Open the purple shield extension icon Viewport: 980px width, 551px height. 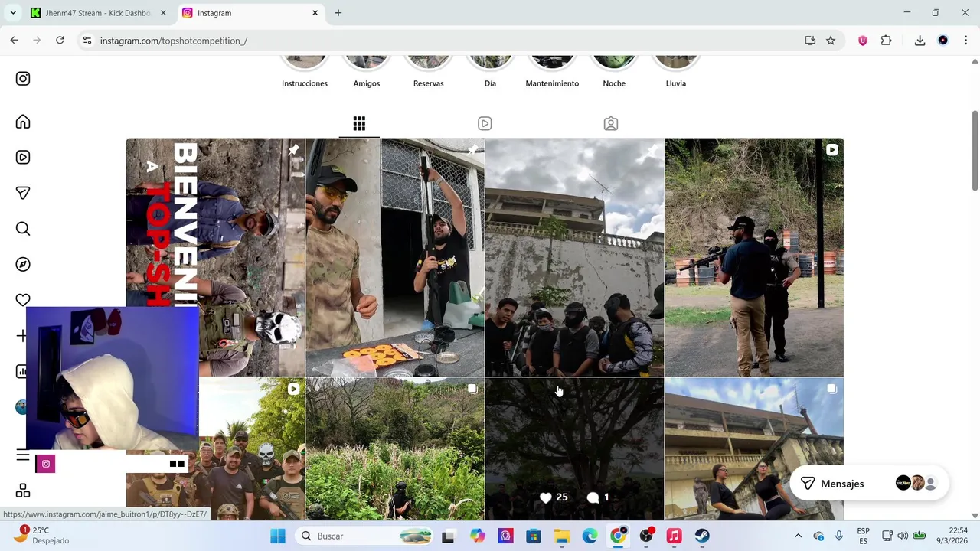(x=863, y=41)
